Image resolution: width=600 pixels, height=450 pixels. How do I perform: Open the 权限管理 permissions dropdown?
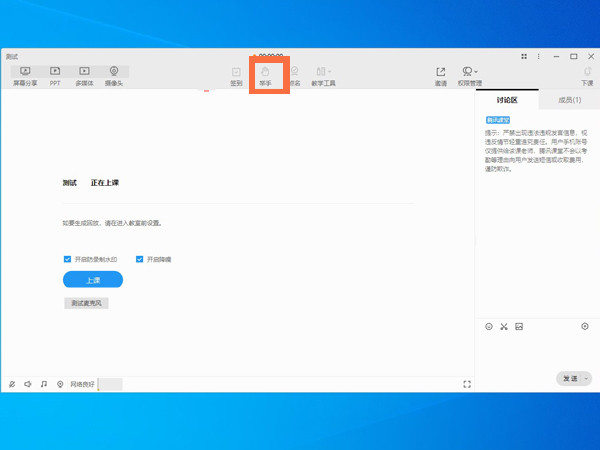pos(469,73)
